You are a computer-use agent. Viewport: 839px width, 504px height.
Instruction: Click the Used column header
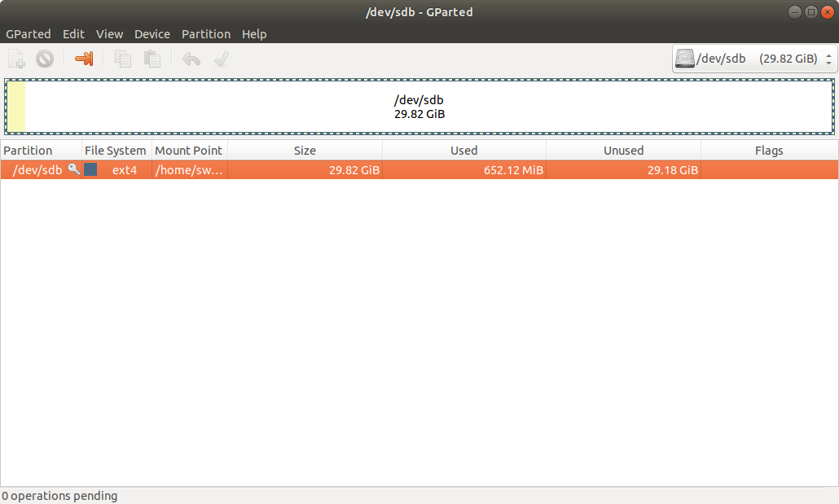(x=464, y=151)
